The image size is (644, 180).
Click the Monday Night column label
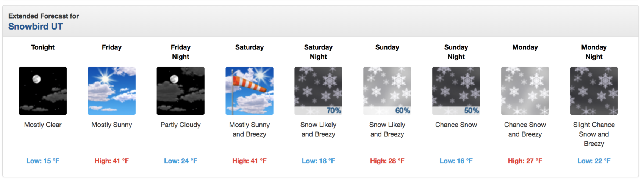594,52
